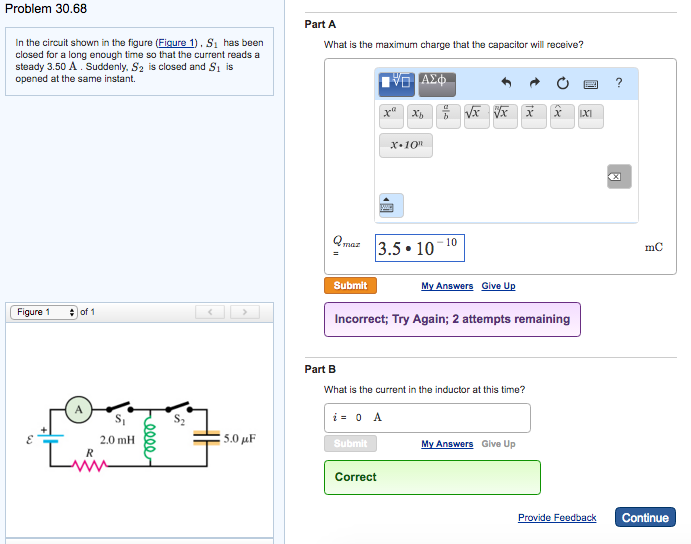Click the 'mC' unit label
This screenshot has width=691, height=544.
click(654, 247)
